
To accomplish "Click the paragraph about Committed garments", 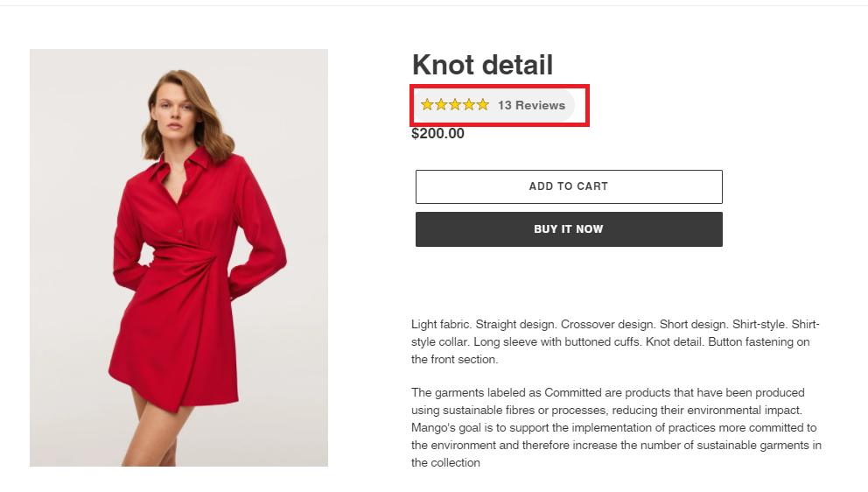I will click(x=616, y=427).
